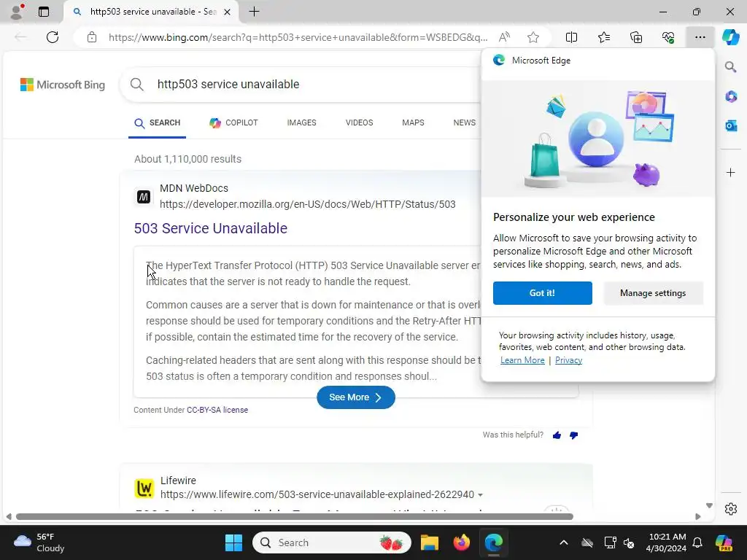Click the system tray network icon
The image size is (747, 560).
click(x=610, y=542)
